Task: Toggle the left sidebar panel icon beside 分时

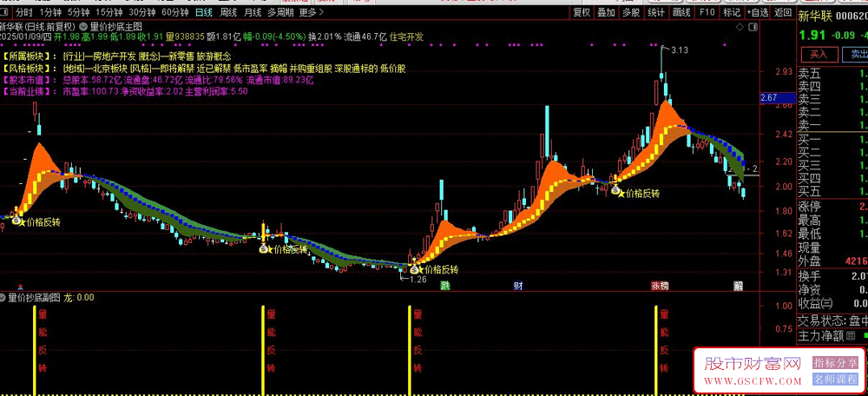Action: pyautogui.click(x=5, y=12)
